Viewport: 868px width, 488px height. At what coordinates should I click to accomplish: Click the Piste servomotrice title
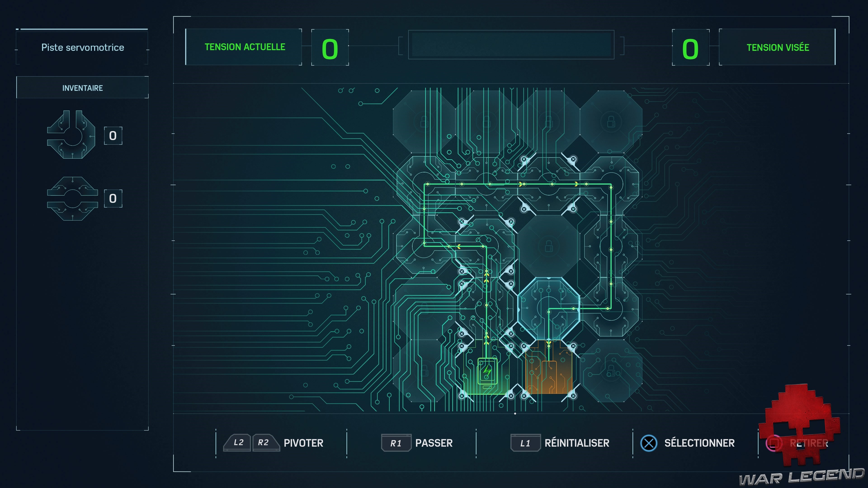click(x=83, y=47)
